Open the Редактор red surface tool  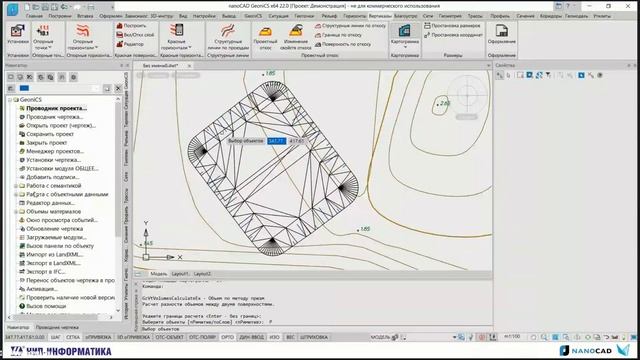click(130, 44)
